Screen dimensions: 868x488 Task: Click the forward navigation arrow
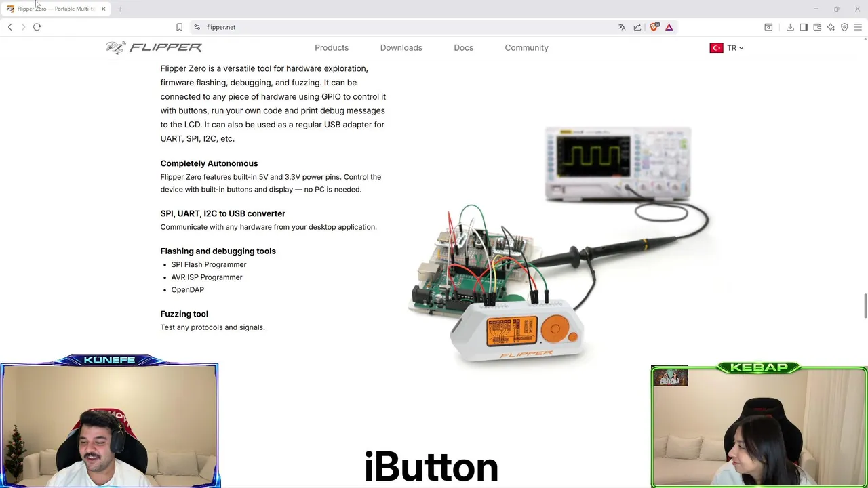[23, 27]
